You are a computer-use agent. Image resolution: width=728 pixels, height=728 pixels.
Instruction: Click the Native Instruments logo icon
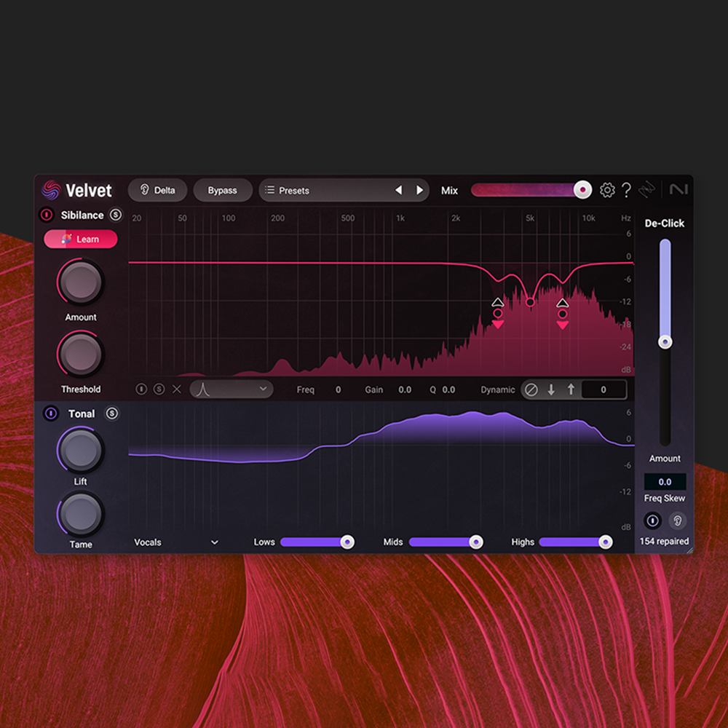678,189
